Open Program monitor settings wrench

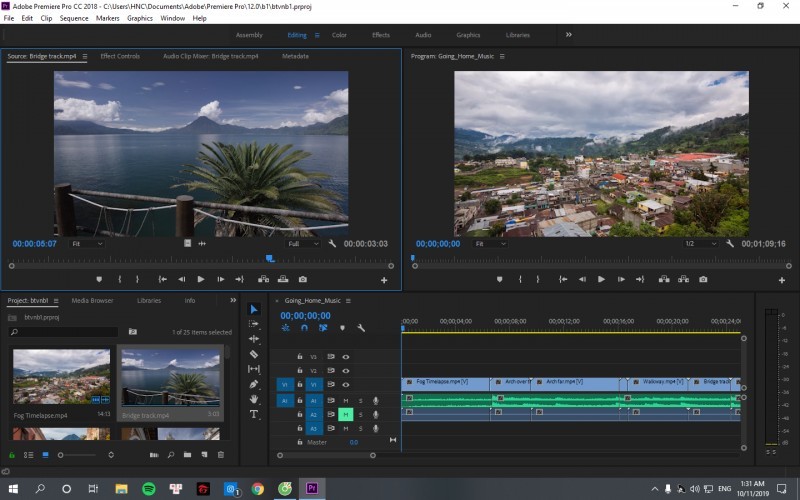730,244
